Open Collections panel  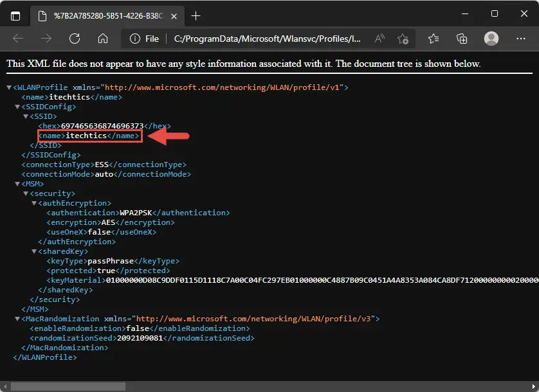pyautogui.click(x=462, y=39)
